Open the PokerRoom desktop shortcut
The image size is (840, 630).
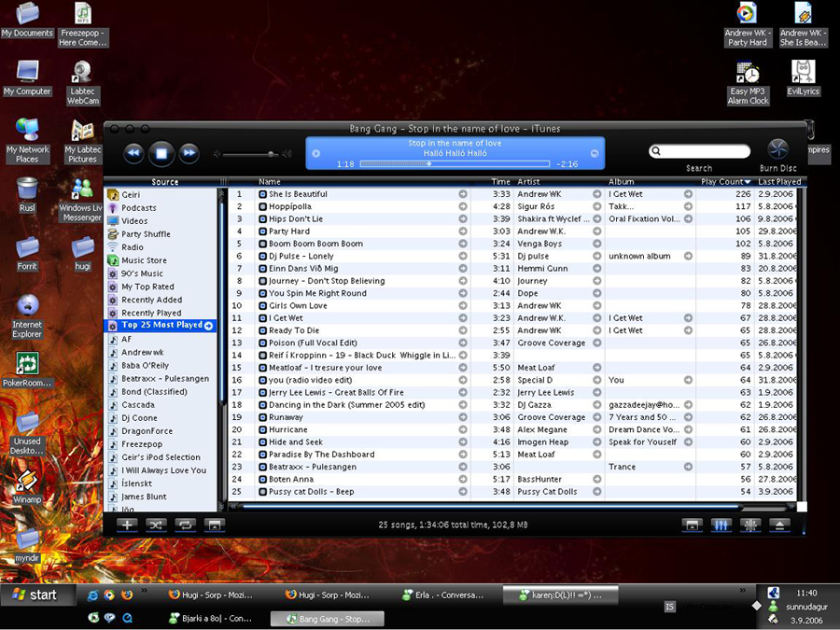point(27,370)
